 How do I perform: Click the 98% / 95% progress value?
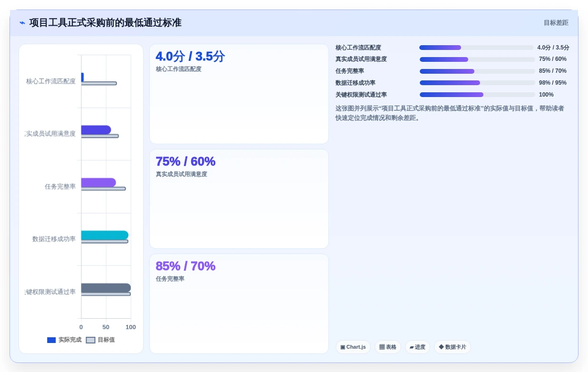click(x=553, y=83)
